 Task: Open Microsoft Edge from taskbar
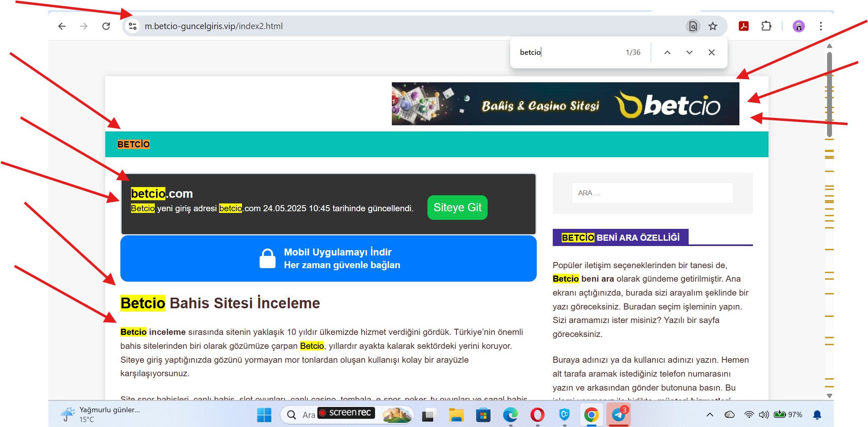[x=510, y=415]
